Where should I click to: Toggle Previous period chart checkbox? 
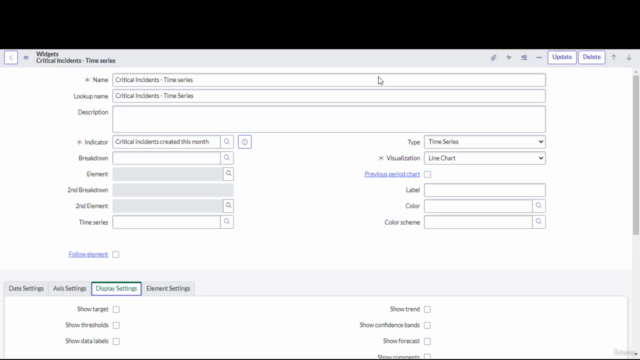click(427, 174)
